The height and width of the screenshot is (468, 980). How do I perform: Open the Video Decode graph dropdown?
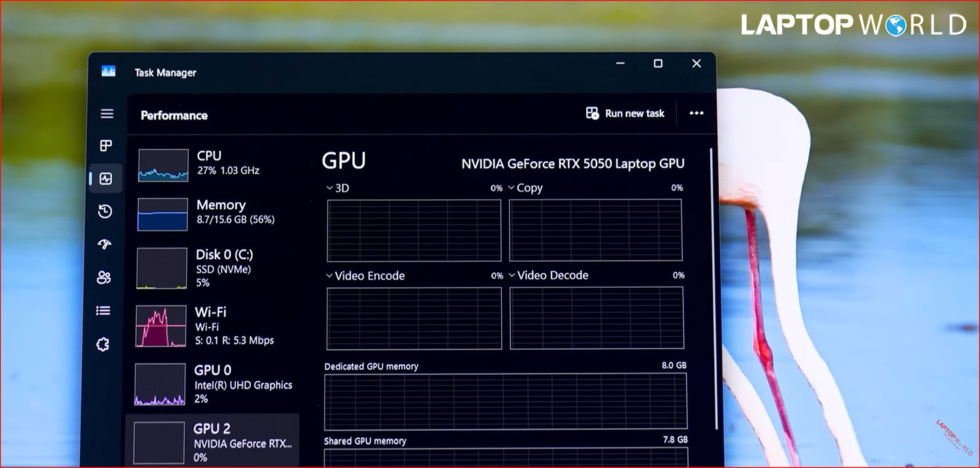[512, 276]
